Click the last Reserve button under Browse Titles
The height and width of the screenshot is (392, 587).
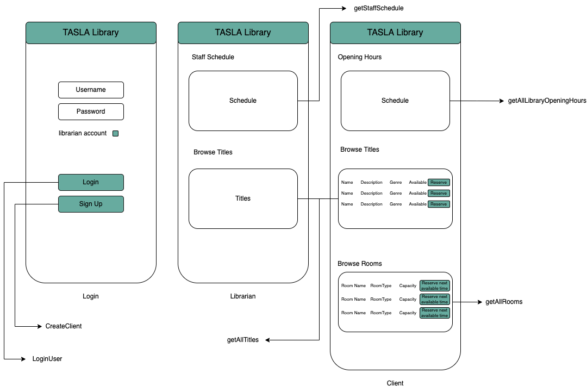pos(439,204)
